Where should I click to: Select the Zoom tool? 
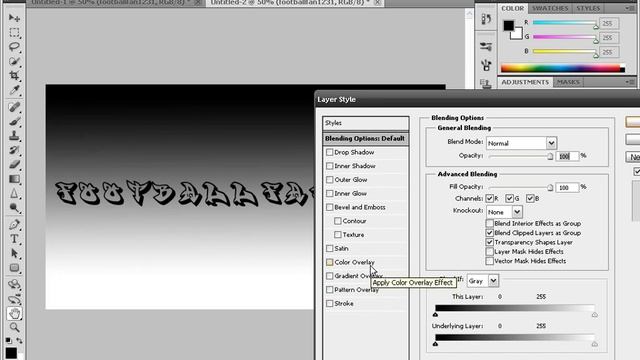(x=14, y=327)
